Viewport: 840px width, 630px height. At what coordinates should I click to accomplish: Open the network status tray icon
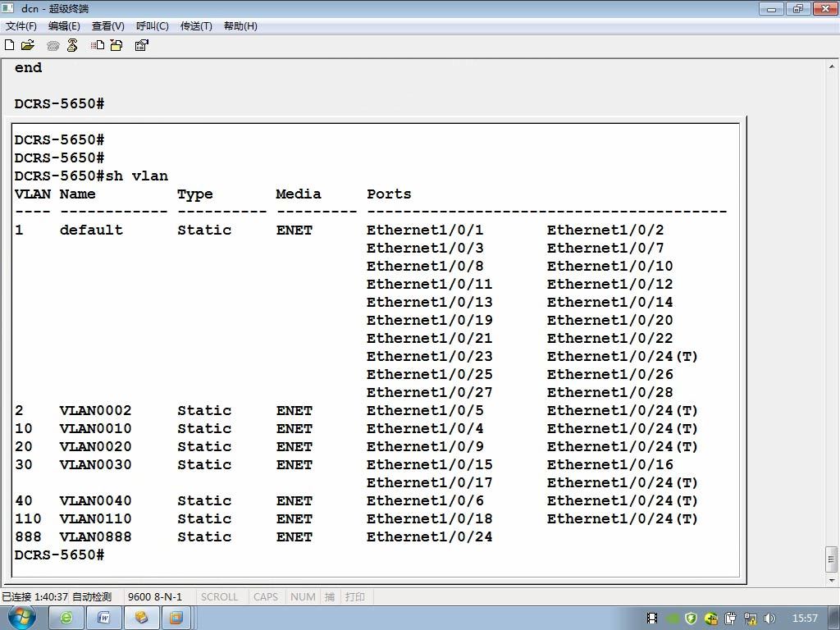point(750,619)
